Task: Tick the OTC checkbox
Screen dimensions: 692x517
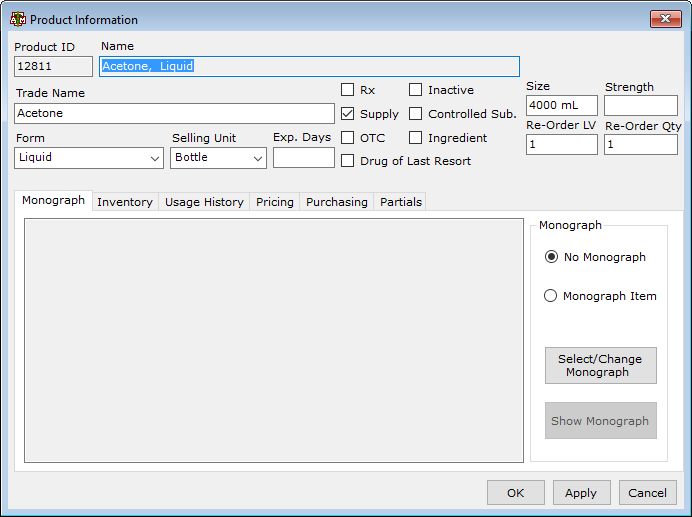Action: pyautogui.click(x=347, y=138)
